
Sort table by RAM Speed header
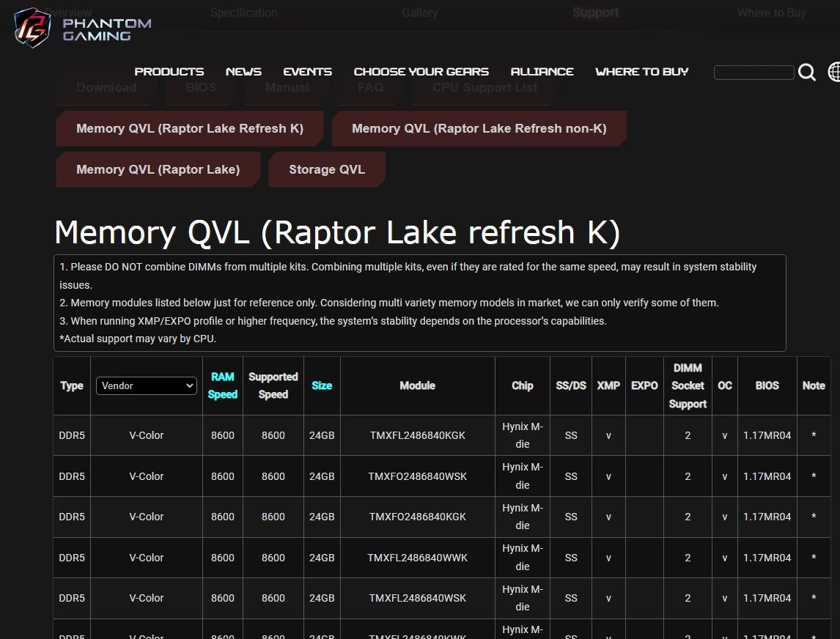point(222,385)
